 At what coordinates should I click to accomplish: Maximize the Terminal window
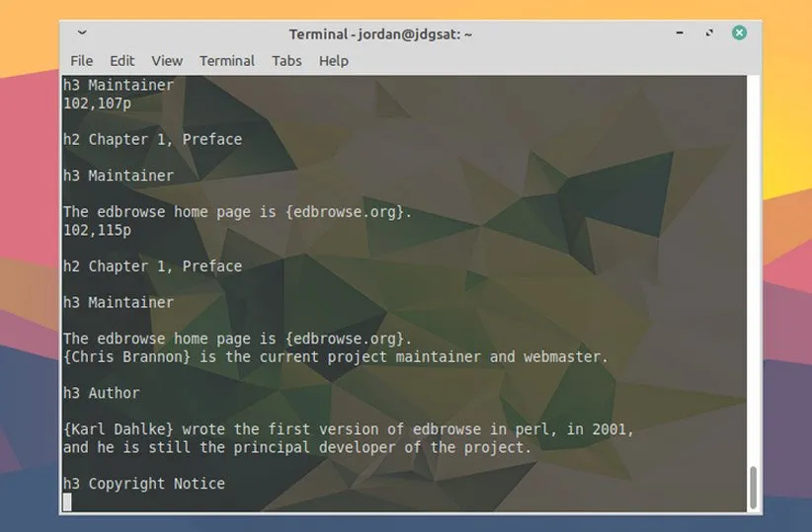[x=709, y=34]
